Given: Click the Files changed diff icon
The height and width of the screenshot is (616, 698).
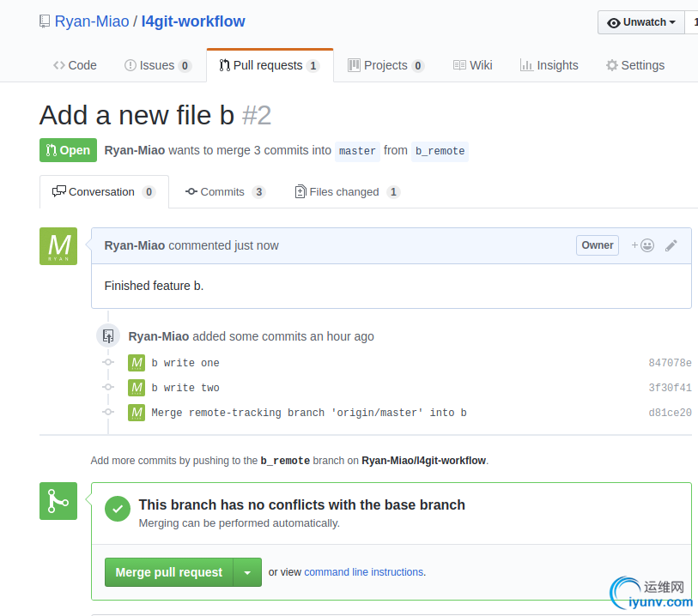Looking at the screenshot, I should pyautogui.click(x=300, y=191).
